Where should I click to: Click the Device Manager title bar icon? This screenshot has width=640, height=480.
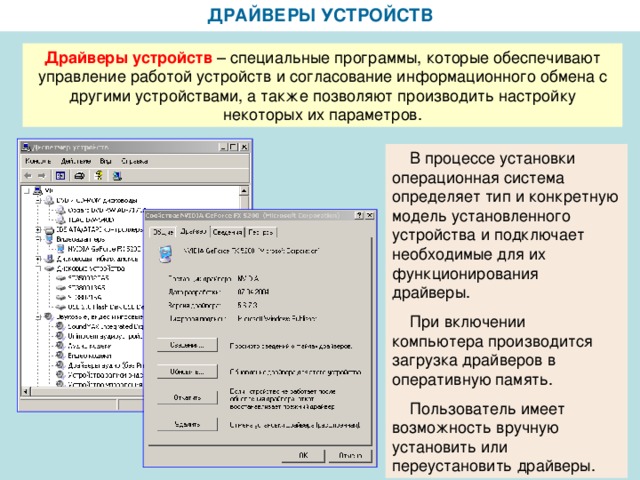click(27, 147)
